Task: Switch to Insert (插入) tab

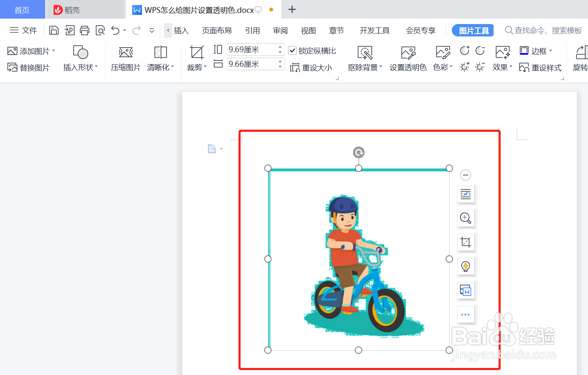Action: tap(181, 30)
